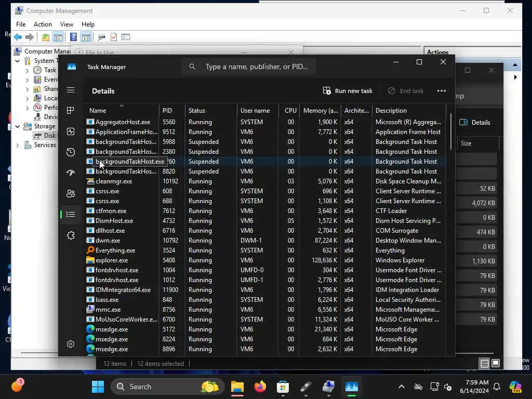Screen dimensions: 532x399
Task: Switch to large icons view in background window
Action: (x=496, y=363)
